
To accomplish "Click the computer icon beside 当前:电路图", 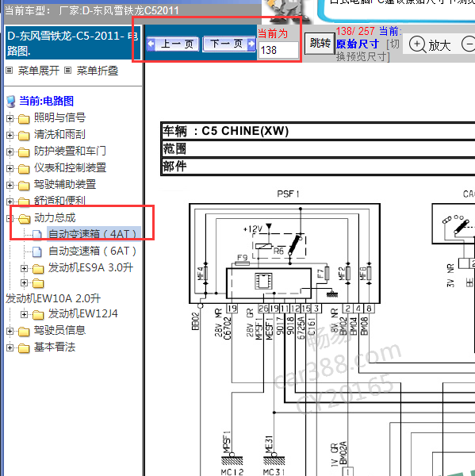I will 11,102.
